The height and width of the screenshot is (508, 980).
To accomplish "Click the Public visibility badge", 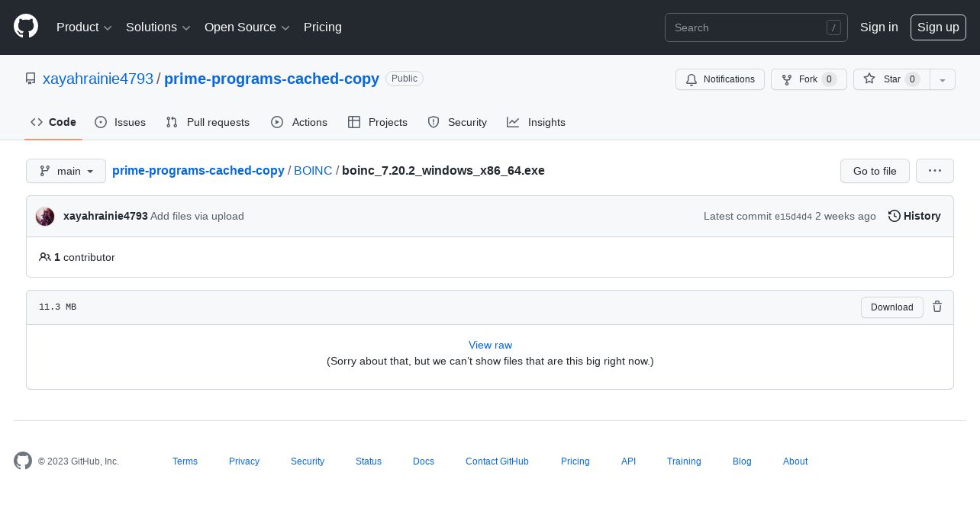I will click(x=405, y=79).
